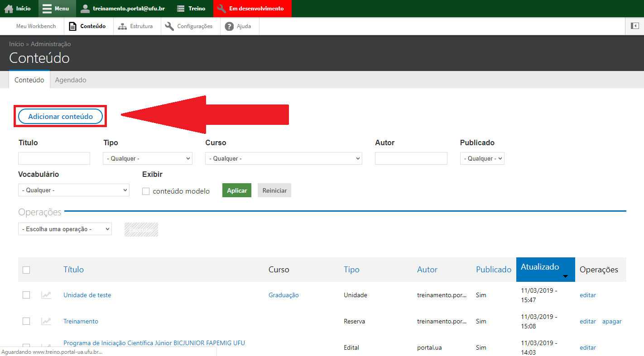Enable the conteúdo modelo checkbox
644x356 pixels.
coord(146,191)
